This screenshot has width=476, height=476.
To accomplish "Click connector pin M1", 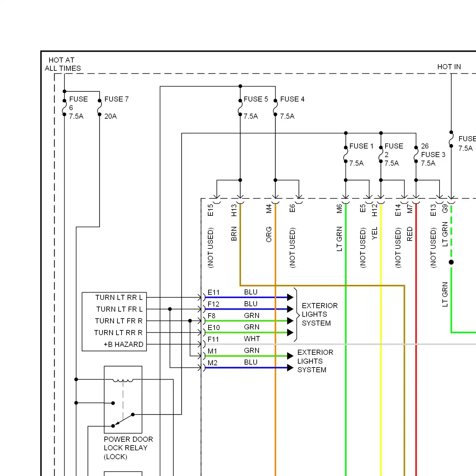I will (212, 351).
